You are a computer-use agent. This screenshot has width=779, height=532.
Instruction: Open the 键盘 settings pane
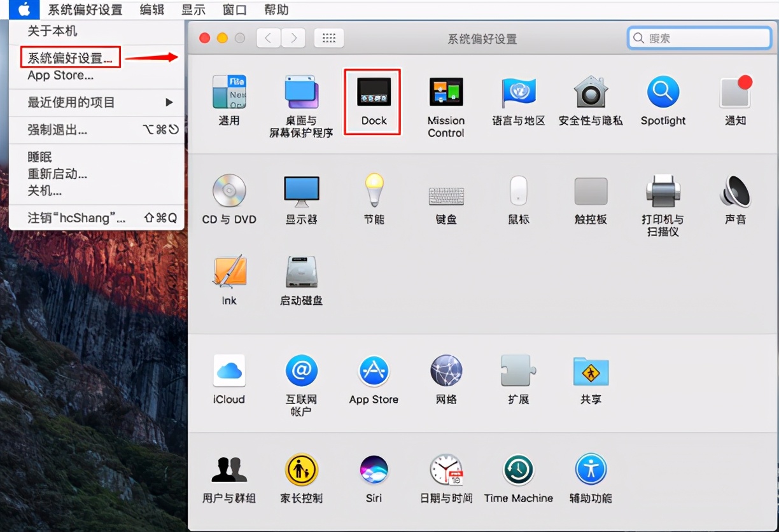pos(446,193)
